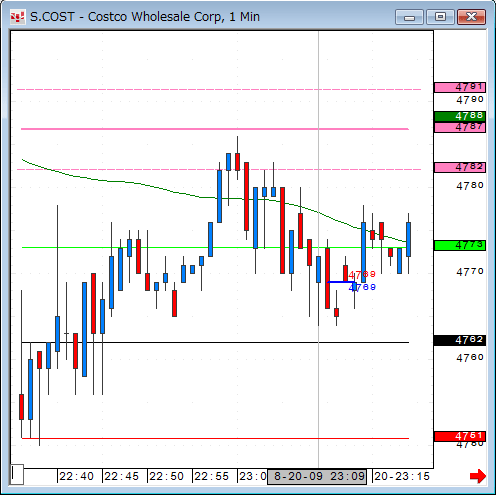
Task: Click the 22:55 time axis label
Action: click(x=212, y=476)
